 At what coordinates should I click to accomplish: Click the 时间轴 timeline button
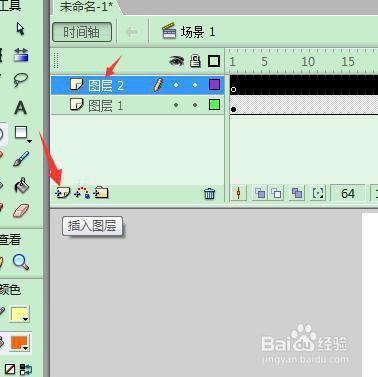82,32
